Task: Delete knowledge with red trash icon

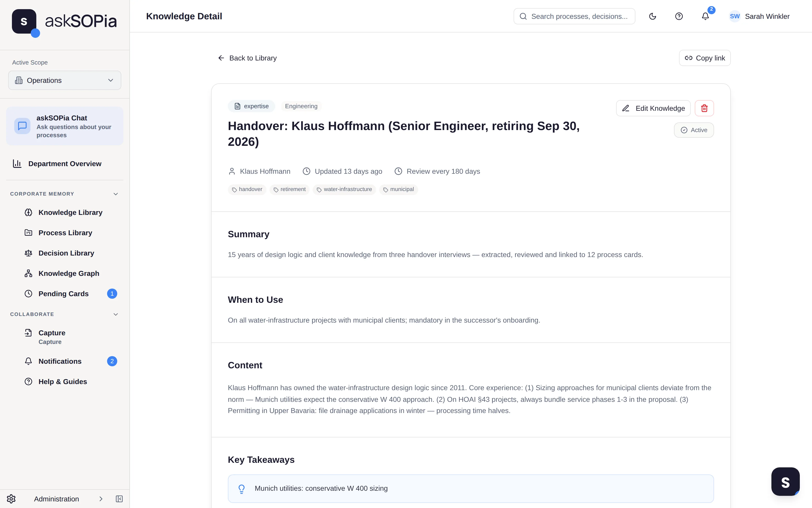Action: 704,108
